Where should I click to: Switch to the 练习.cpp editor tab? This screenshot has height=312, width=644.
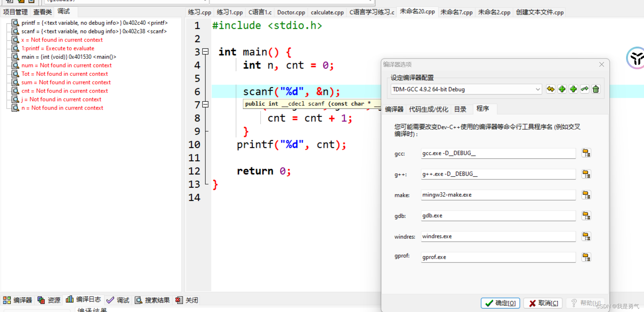pos(199,12)
